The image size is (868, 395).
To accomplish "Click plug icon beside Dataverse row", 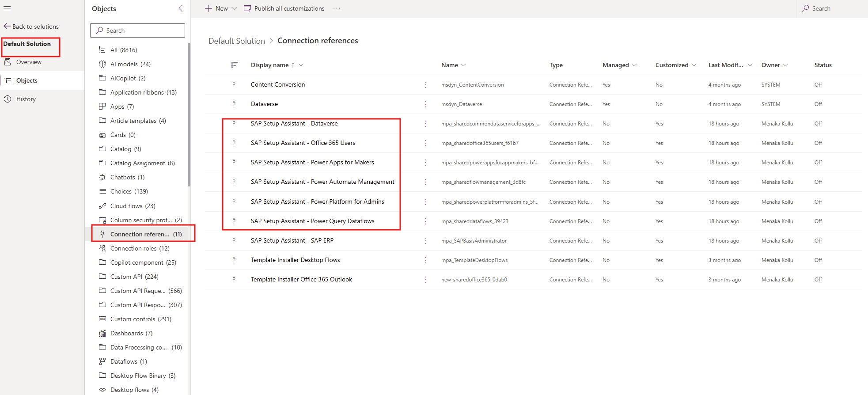I will coord(234,104).
